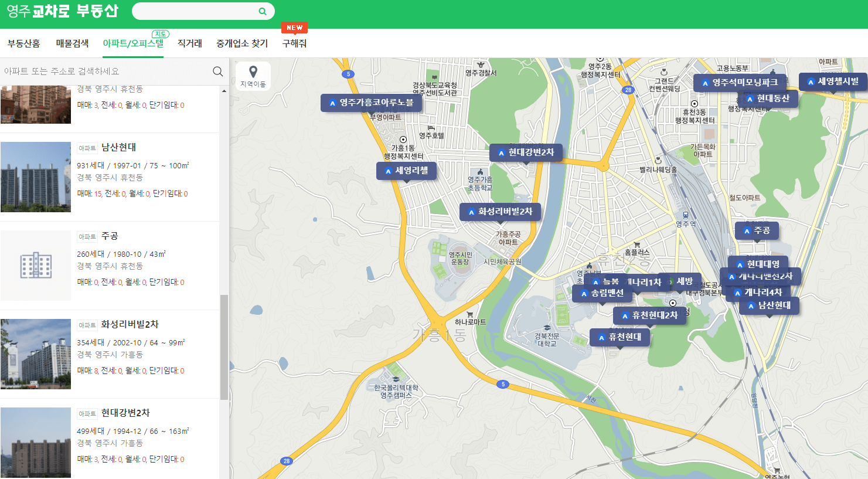The height and width of the screenshot is (479, 868).
Task: Select the 현대대영 map marker
Action: pos(758,264)
